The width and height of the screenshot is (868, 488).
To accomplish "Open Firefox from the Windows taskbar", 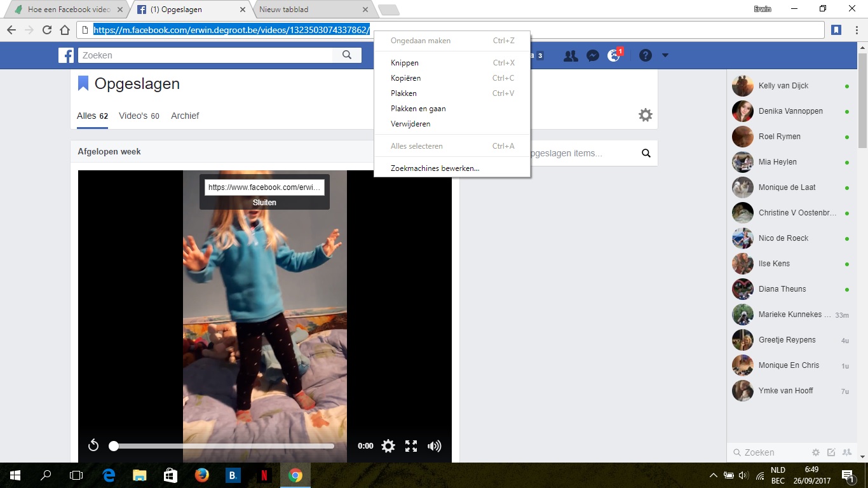I will 202,475.
